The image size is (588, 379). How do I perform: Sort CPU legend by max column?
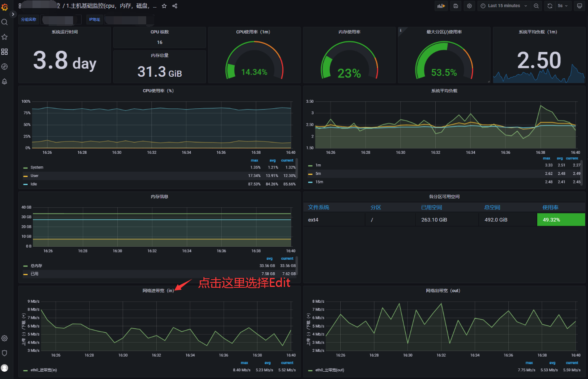pos(255,161)
